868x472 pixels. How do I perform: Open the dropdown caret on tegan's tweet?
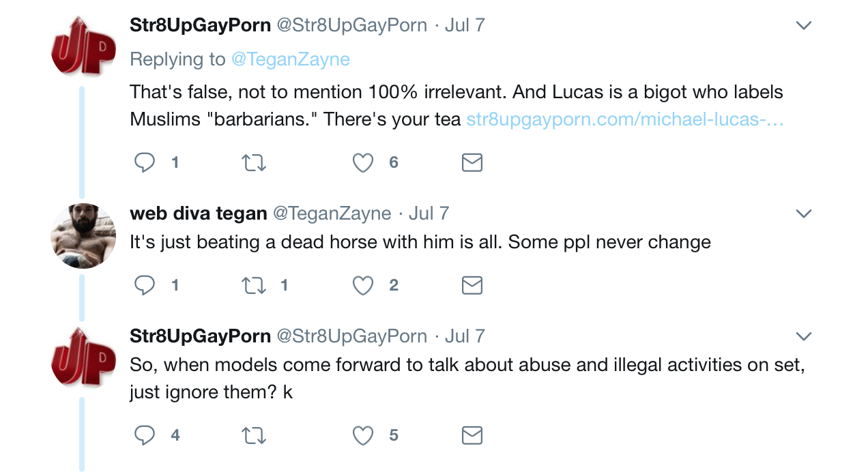click(804, 213)
